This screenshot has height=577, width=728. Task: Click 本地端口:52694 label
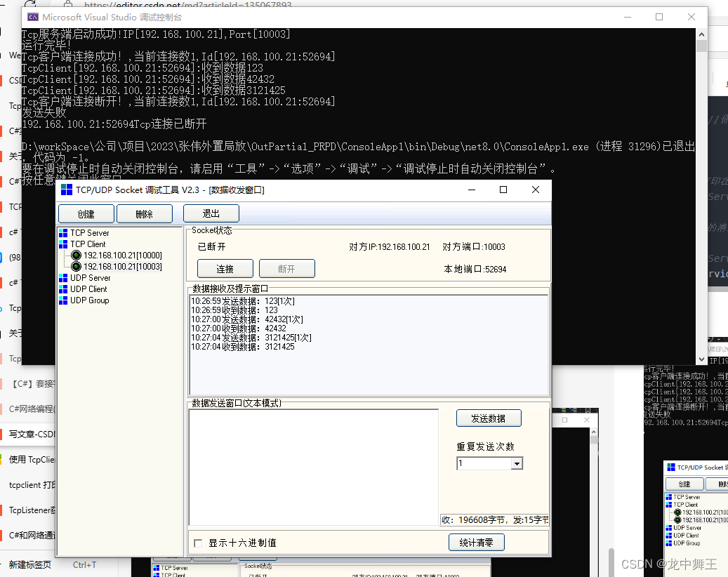pos(475,270)
